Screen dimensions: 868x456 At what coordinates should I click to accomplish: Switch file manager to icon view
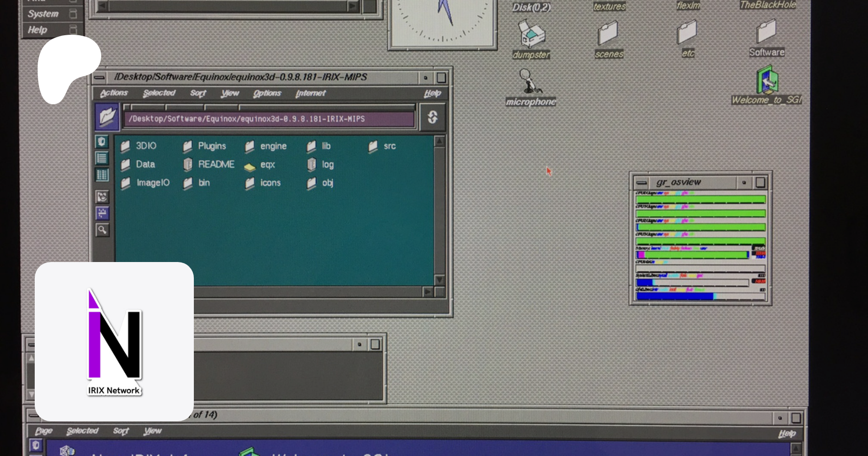pyautogui.click(x=102, y=141)
